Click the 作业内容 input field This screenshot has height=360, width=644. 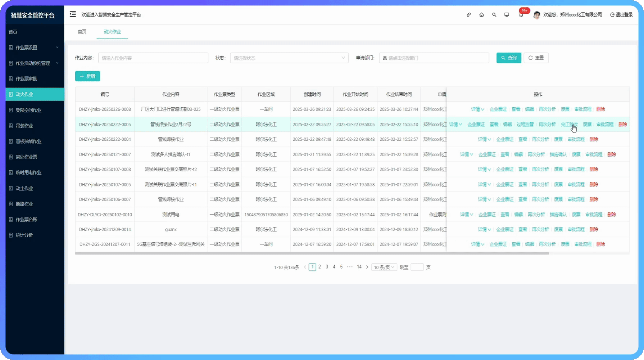[x=153, y=58]
